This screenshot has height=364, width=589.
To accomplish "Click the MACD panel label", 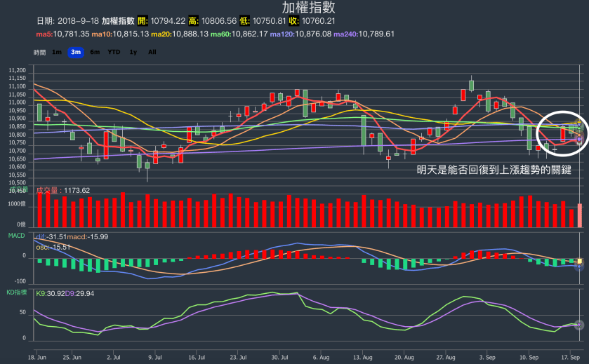I will (x=16, y=236).
